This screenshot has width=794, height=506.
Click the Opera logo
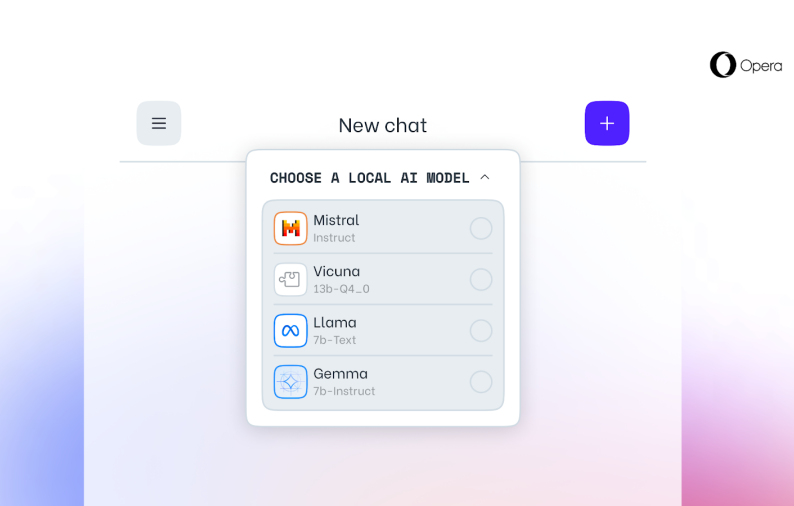click(x=723, y=65)
